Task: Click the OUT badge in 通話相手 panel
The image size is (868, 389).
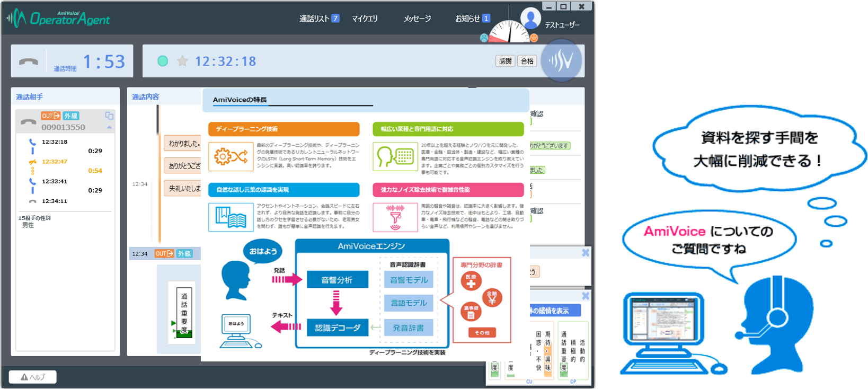Action: coord(50,116)
